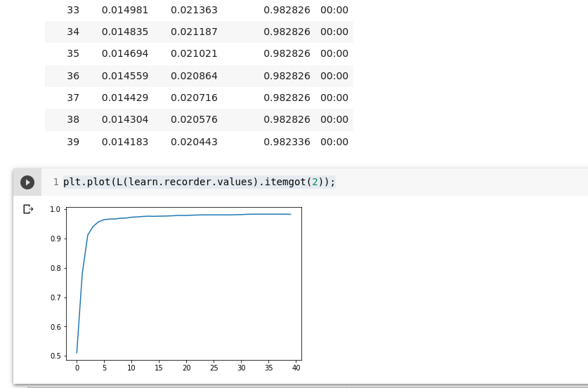Image resolution: width=588 pixels, height=388 pixels.
Task: Select train loss value 0.014429
Action: pyautogui.click(x=125, y=98)
